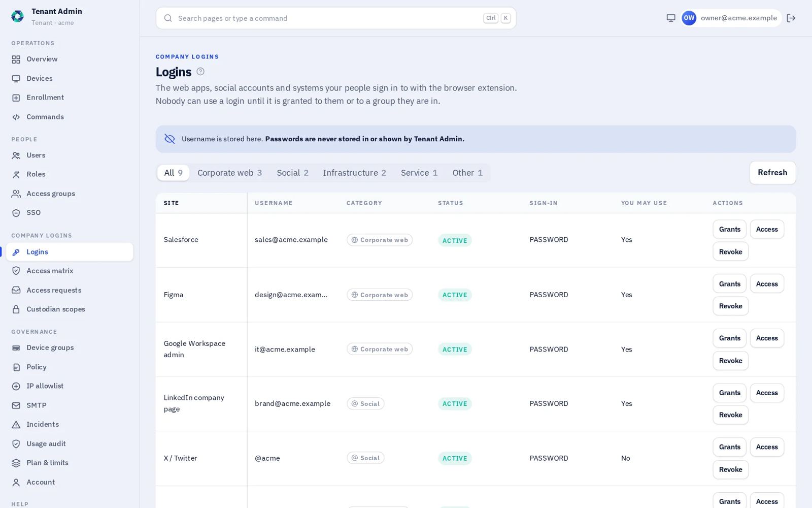Select the Service tab
This screenshot has height=508, width=812.
pos(419,173)
